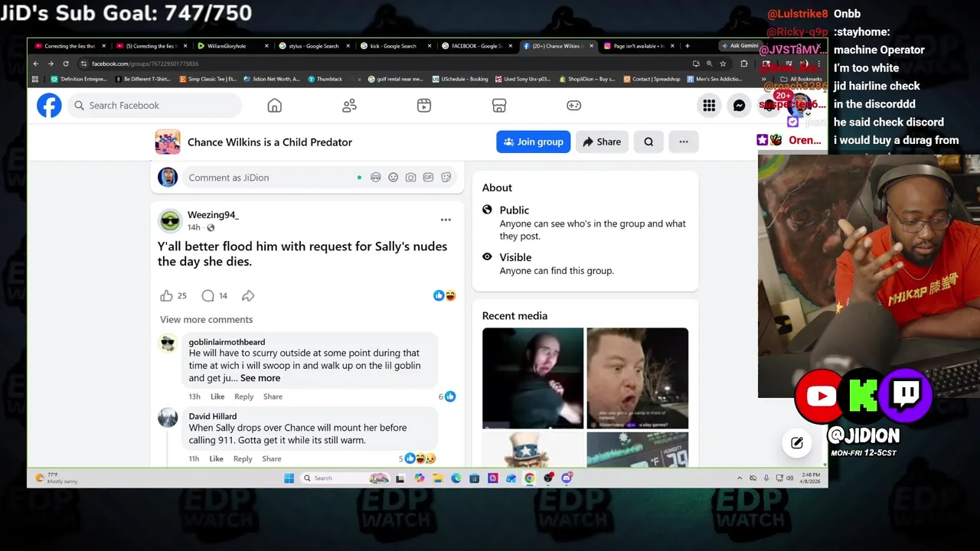Click the floating new message compose icon
Image resolution: width=980 pixels, height=551 pixels.
pyautogui.click(x=797, y=442)
